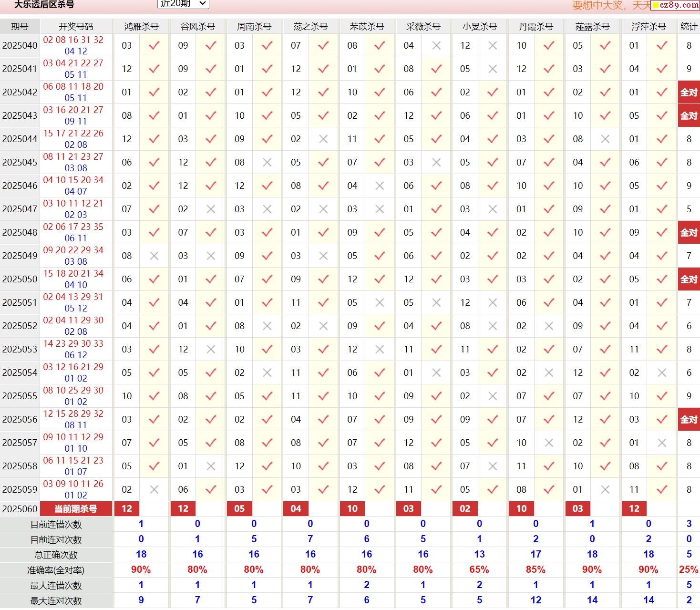Click the 大乐透后区杀号 page title
Viewport: 700px width, 610px height.
tap(44, 5)
